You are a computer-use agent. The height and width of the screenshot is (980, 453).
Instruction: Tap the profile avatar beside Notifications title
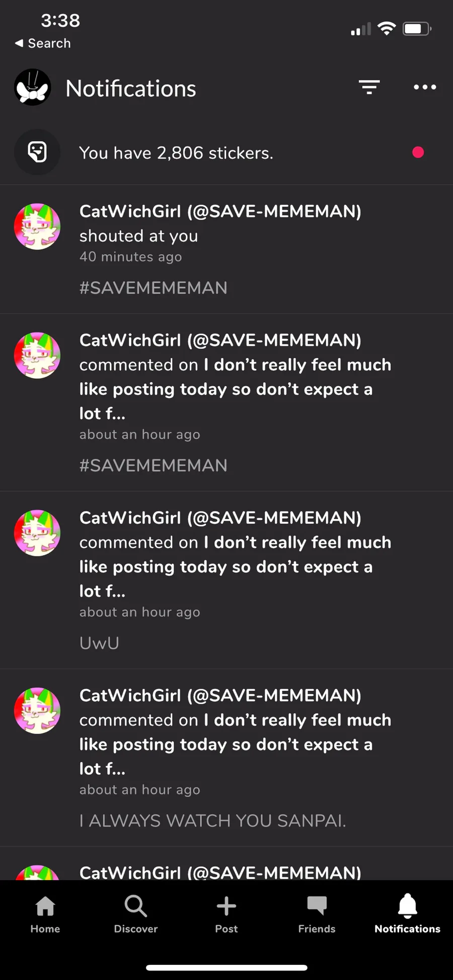pyautogui.click(x=33, y=87)
